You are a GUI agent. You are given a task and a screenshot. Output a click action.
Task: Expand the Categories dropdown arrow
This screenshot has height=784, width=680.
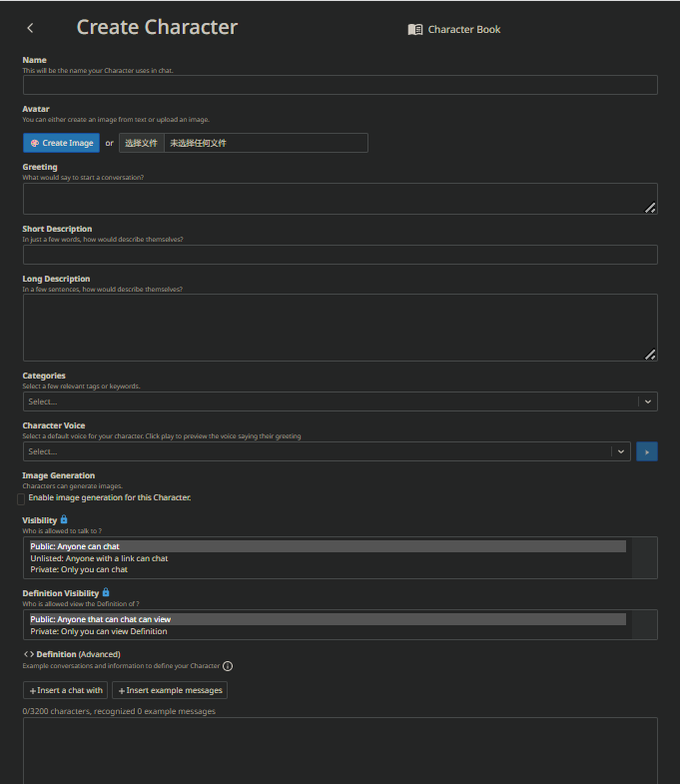point(648,401)
